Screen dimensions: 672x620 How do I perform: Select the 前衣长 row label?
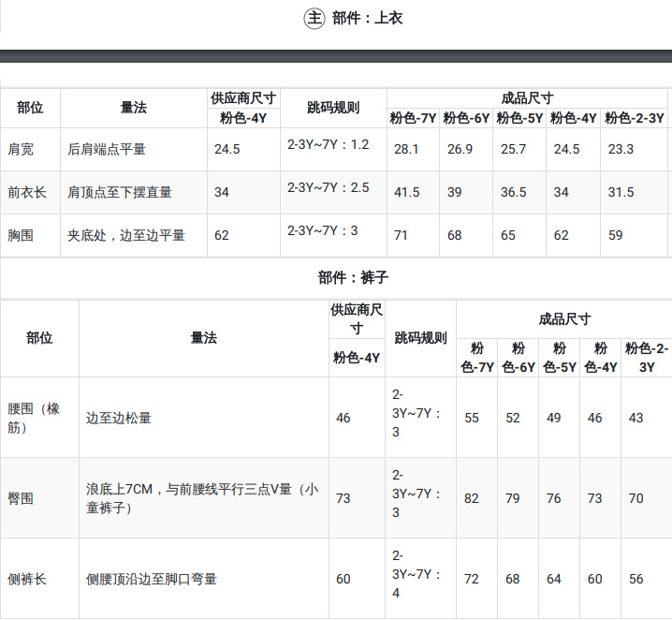click(x=27, y=192)
